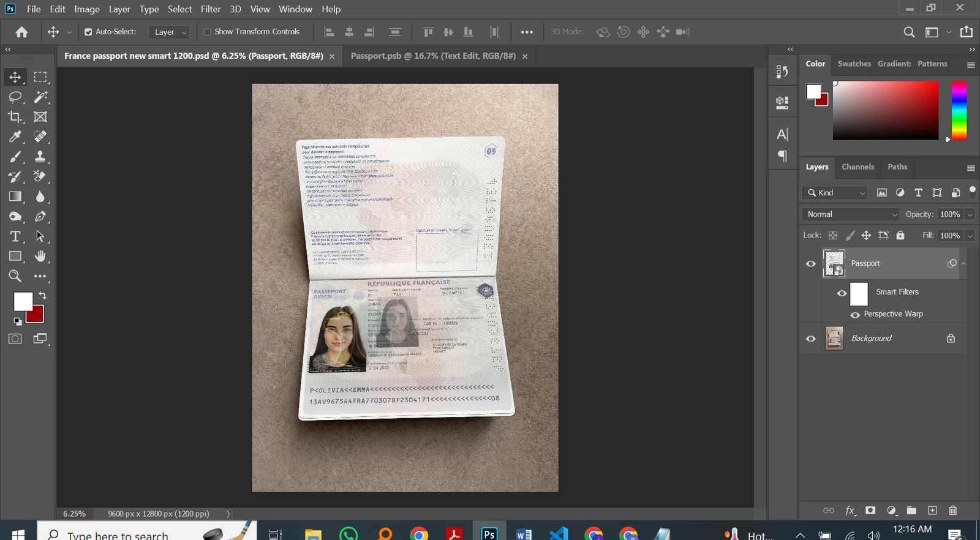Select the Crop tool

15,117
